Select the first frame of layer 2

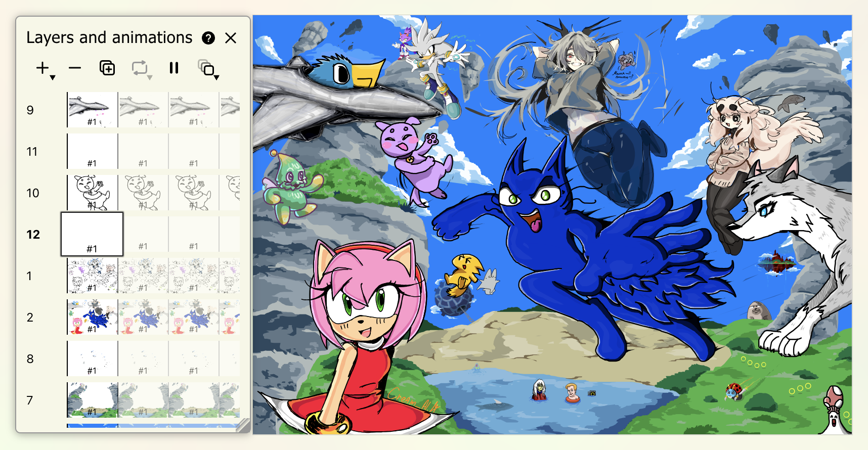click(x=93, y=317)
